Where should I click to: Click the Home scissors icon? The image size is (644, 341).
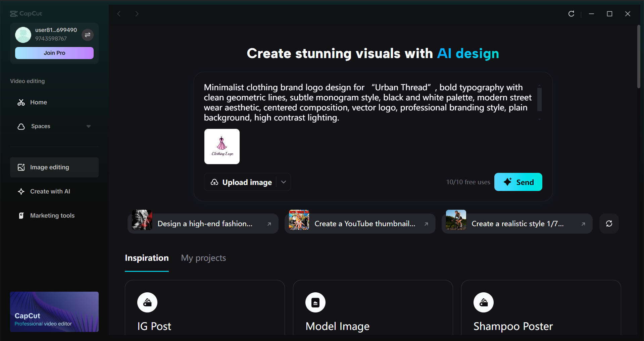click(x=21, y=102)
